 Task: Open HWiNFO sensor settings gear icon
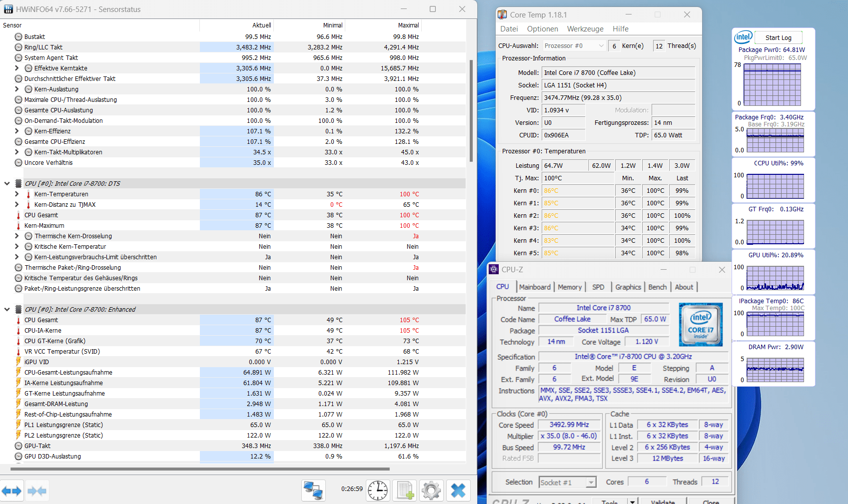click(431, 491)
